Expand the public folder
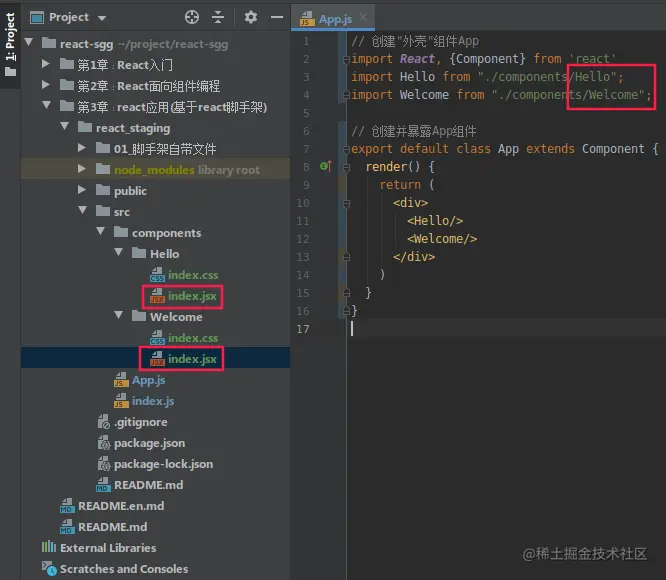The image size is (666, 580). pyautogui.click(x=82, y=189)
